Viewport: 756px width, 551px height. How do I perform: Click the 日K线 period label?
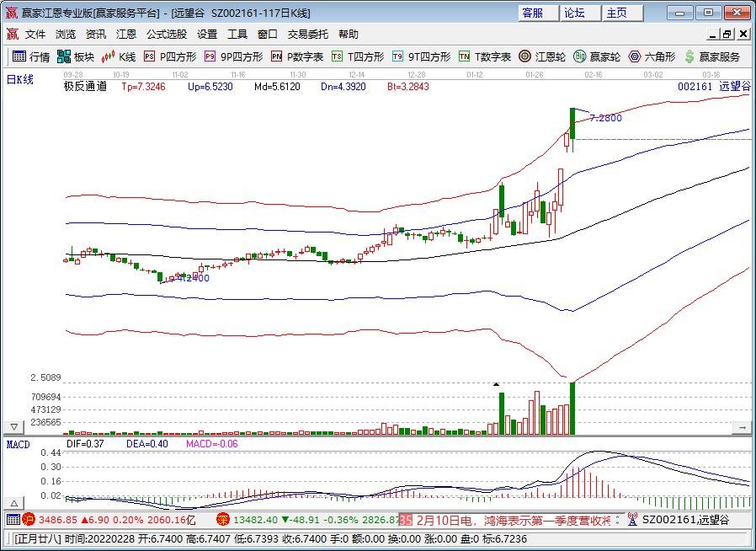coord(20,79)
